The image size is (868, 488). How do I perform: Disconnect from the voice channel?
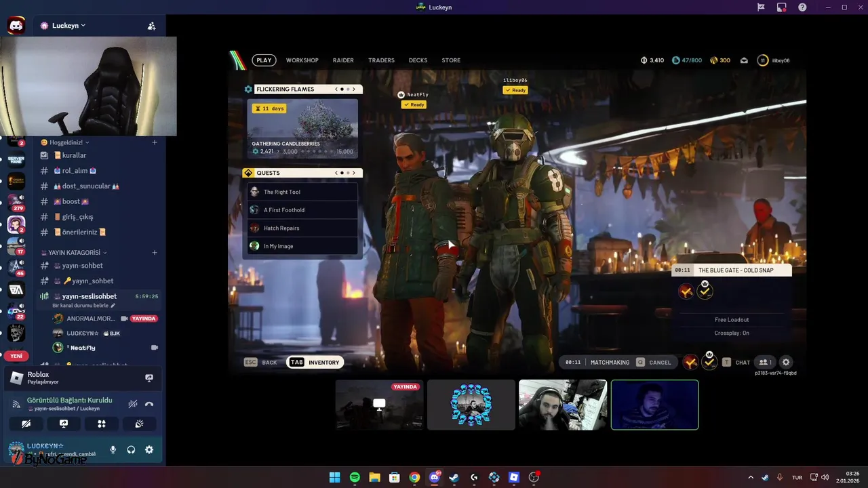coord(149,404)
